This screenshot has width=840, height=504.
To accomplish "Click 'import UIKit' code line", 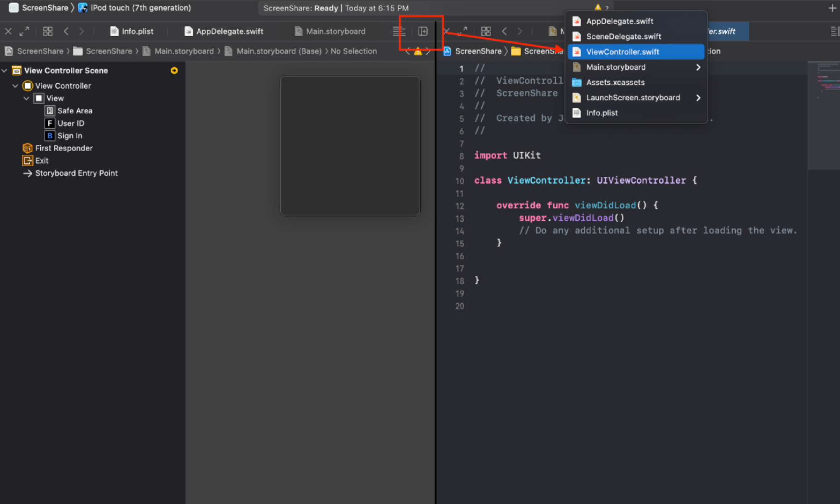I will click(x=507, y=155).
